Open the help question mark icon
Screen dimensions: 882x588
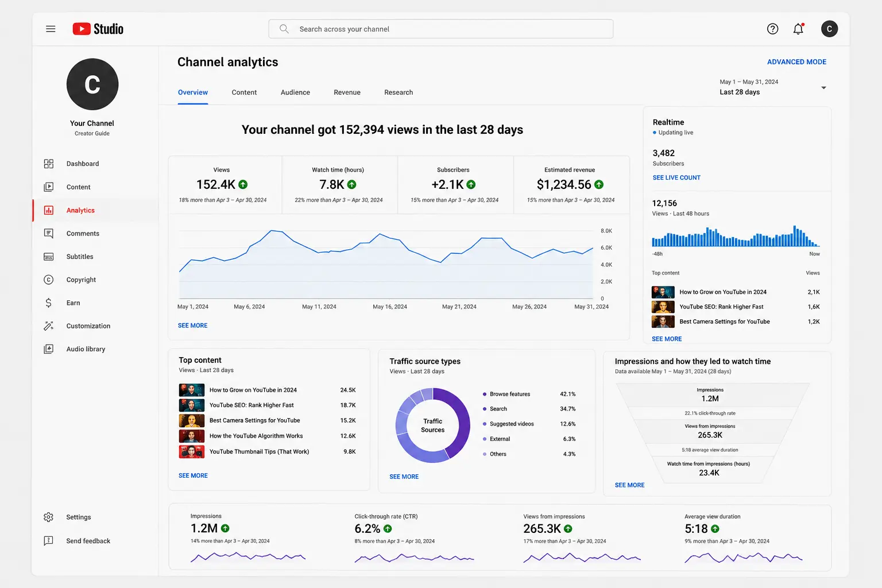click(x=773, y=29)
